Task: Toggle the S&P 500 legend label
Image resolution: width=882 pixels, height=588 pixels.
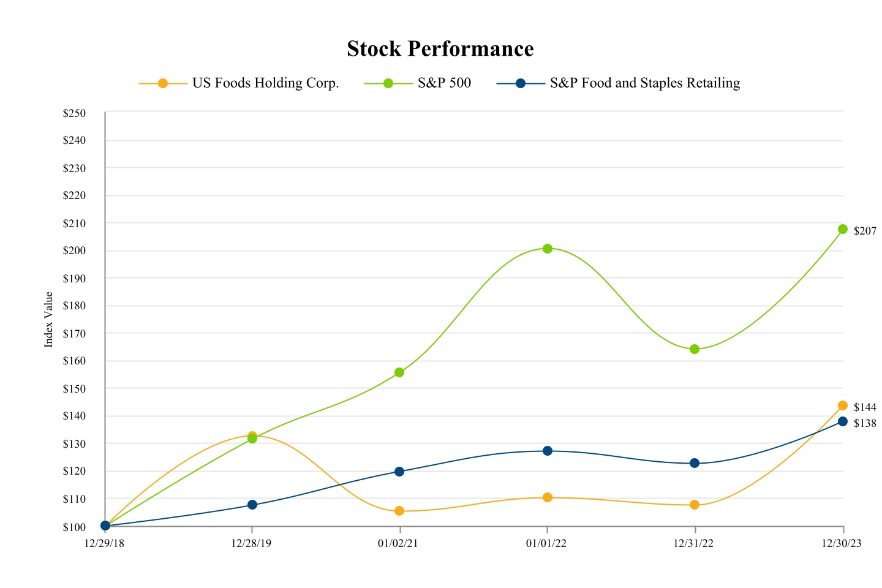Action: (x=444, y=83)
